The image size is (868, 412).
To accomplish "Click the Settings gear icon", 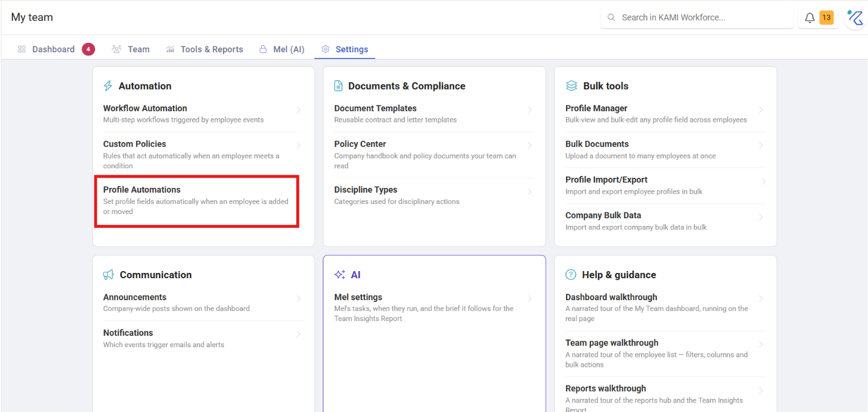I will click(325, 49).
